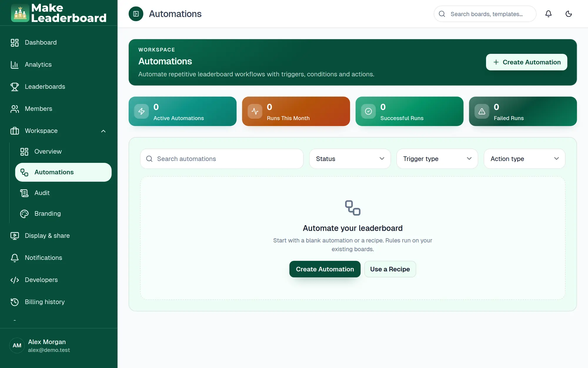Open the Branding settings page
588x368 pixels.
63,214
